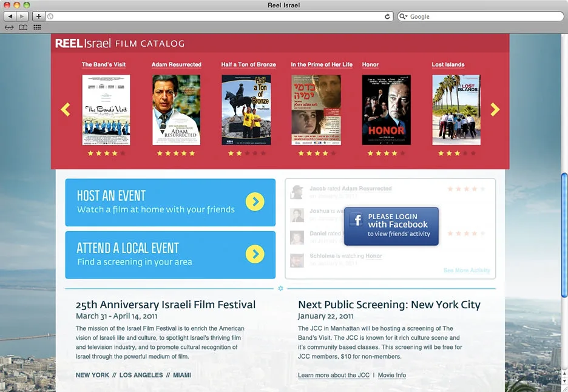The width and height of the screenshot is (568, 392).
Task: Click Learn more about the JCC
Action: (x=334, y=375)
